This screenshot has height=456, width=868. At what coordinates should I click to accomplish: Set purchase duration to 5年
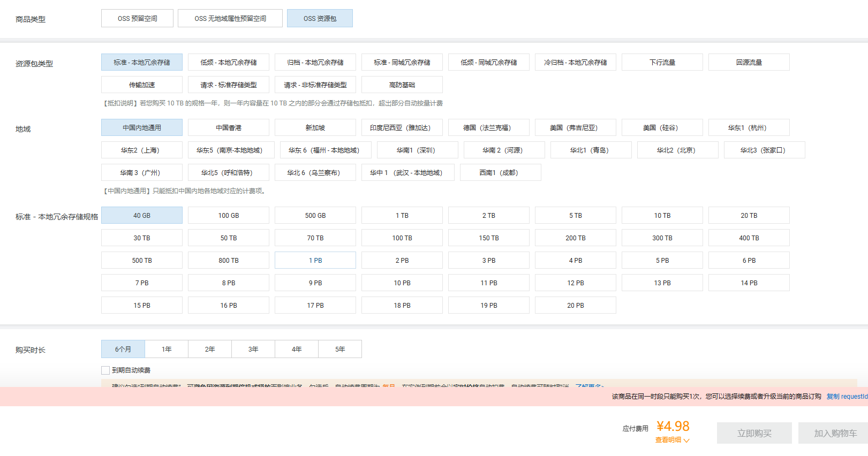pyautogui.click(x=340, y=349)
